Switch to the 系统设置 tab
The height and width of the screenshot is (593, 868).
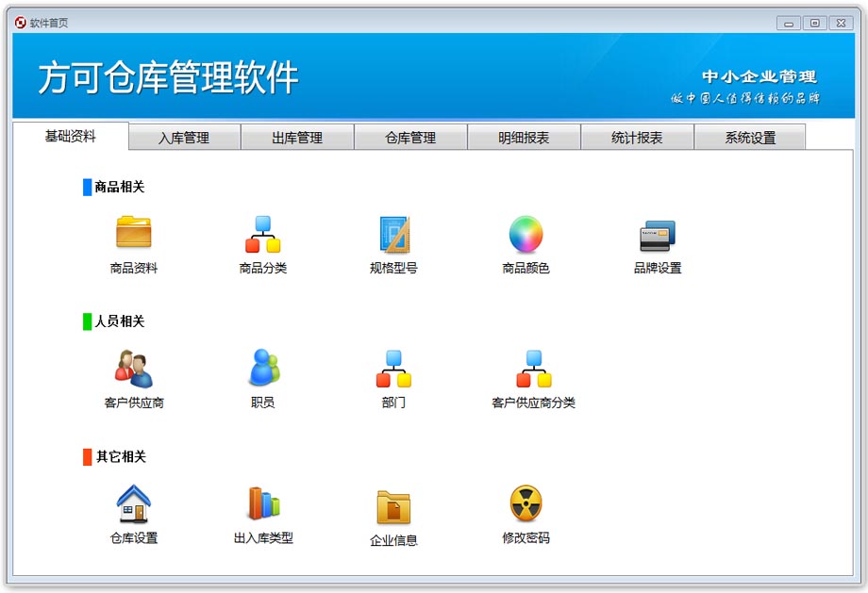click(750, 138)
